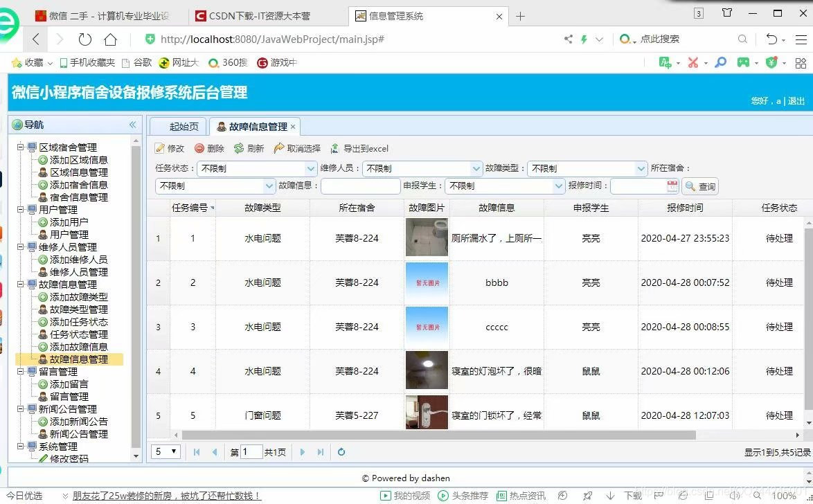Open the 任务状态 dropdown
Viewport: 813px width, 504px height.
click(310, 168)
